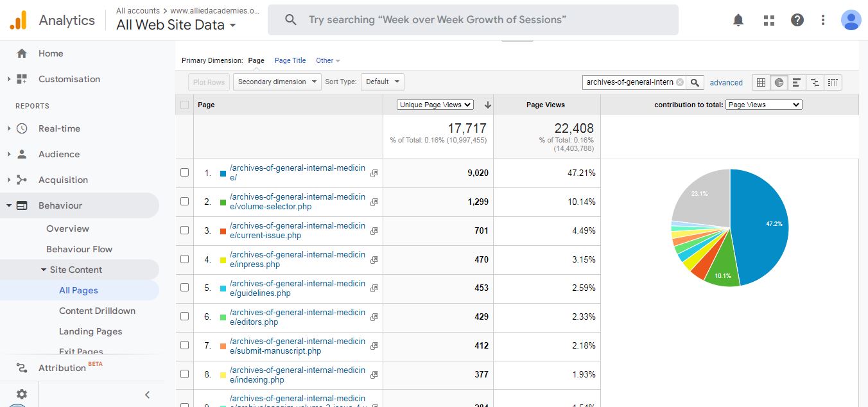Check the box for row 1 page
The width and height of the screenshot is (868, 407).
[185, 173]
